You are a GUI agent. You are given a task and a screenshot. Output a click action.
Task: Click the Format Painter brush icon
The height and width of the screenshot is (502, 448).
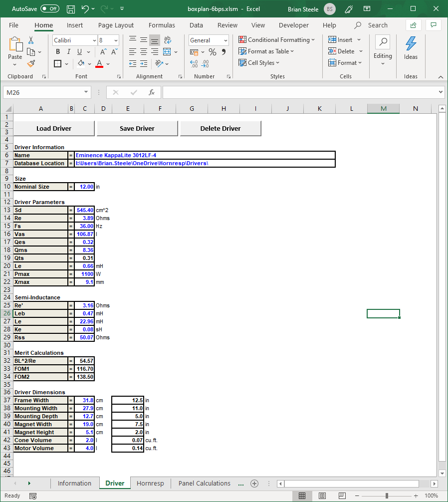[31, 64]
